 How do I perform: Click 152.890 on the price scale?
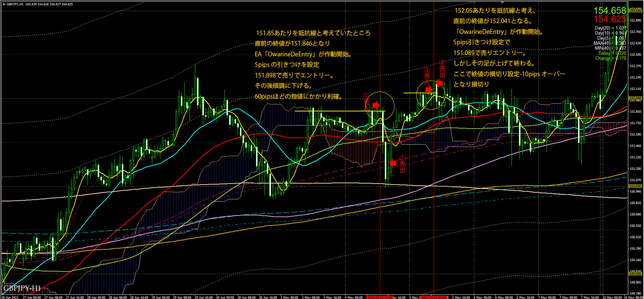[636, 20]
